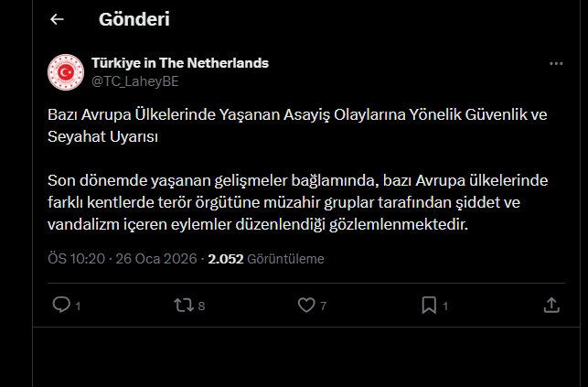
Task: Repost using the retweet arrows icon
Action: coord(183,305)
